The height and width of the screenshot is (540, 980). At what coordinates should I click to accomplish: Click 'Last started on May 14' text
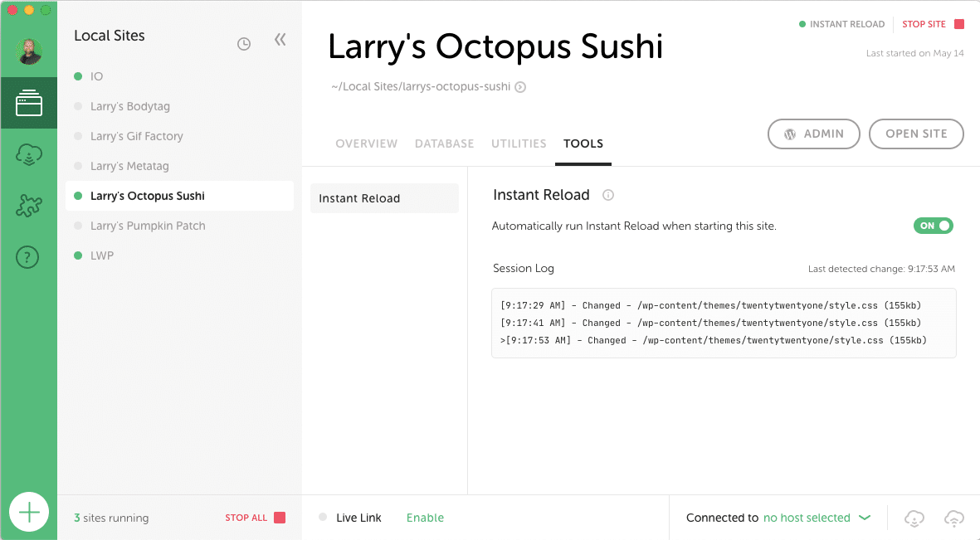pos(914,53)
